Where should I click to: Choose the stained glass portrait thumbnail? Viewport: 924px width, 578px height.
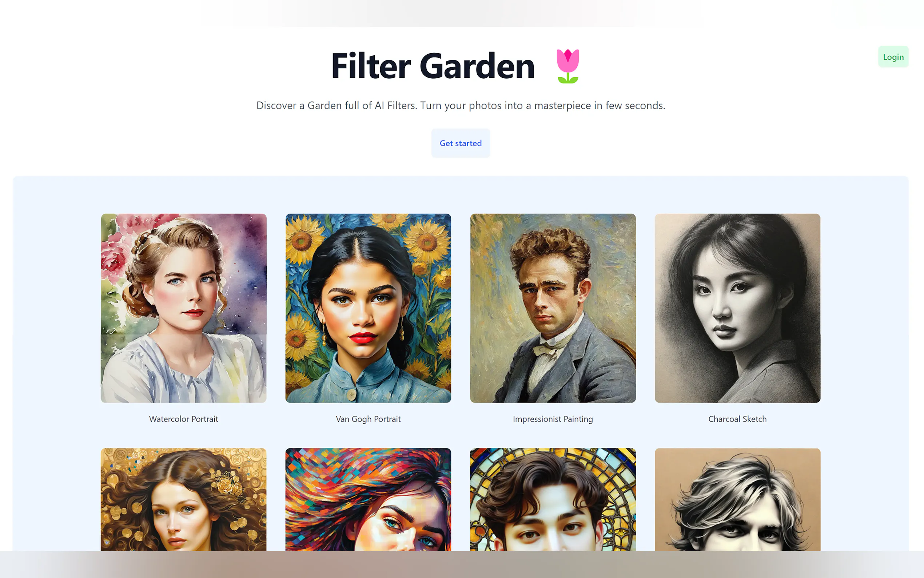point(553,499)
